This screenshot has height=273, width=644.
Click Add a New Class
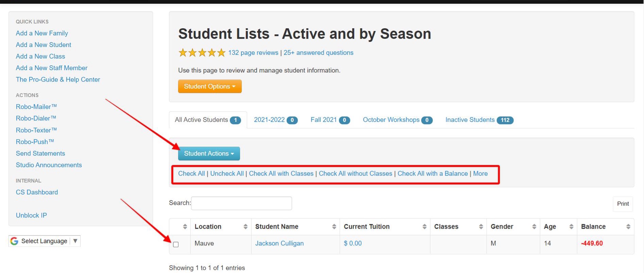pos(40,56)
